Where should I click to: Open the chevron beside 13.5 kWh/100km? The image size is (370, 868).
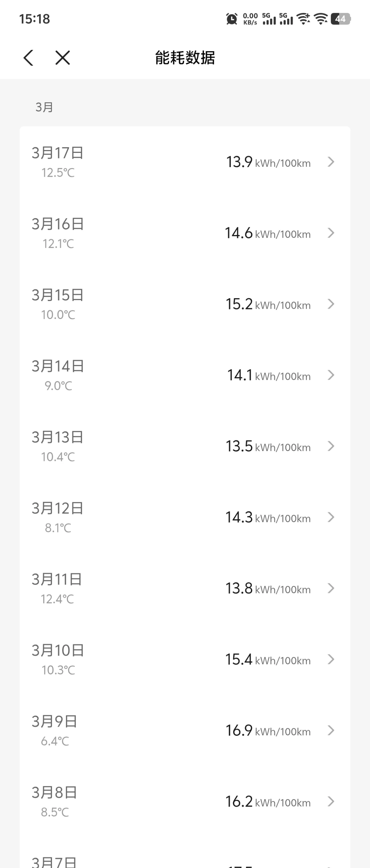click(331, 446)
